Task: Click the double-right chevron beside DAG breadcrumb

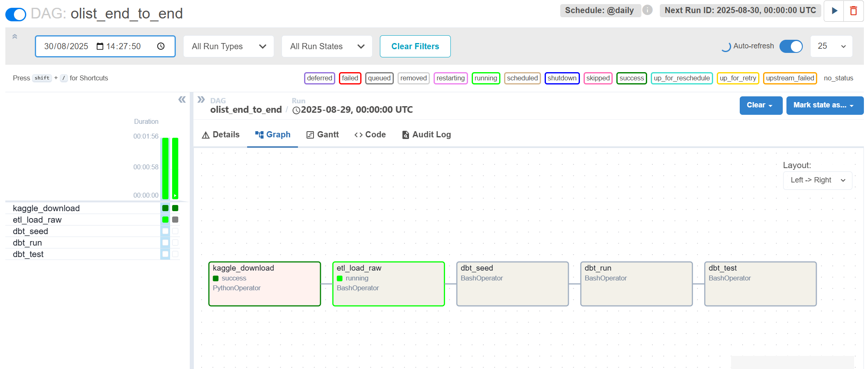Action: tap(201, 100)
